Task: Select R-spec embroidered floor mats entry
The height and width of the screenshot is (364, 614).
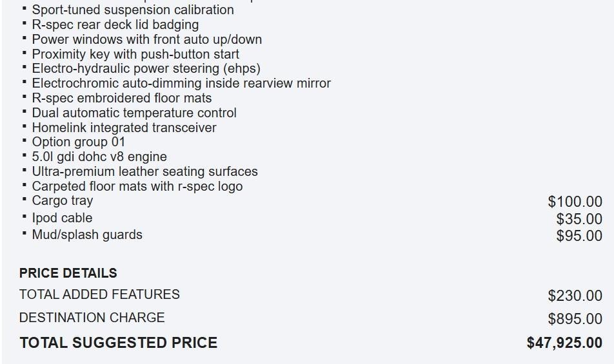Action: (122, 99)
